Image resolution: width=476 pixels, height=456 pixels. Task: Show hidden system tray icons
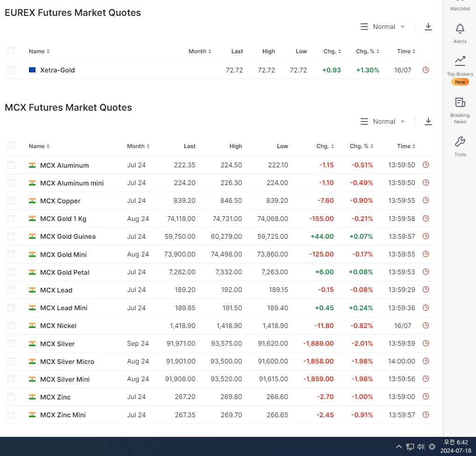tap(399, 447)
